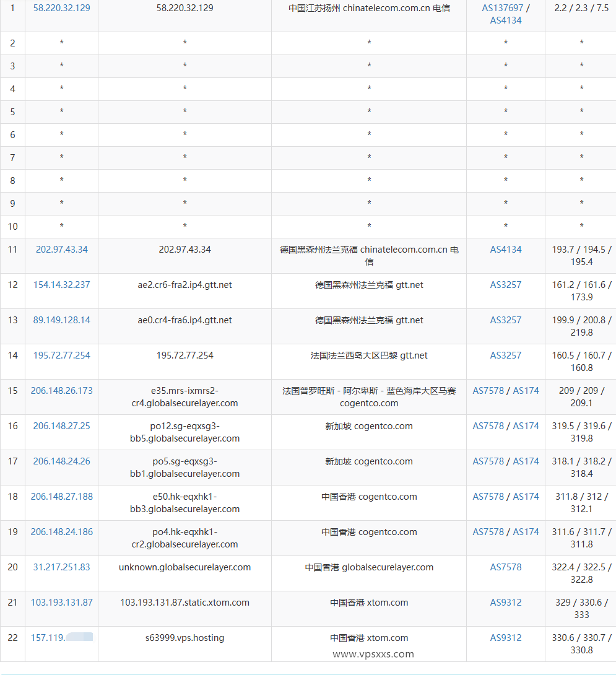
Task: Open IP link 206.148.27.25
Action: click(x=61, y=426)
